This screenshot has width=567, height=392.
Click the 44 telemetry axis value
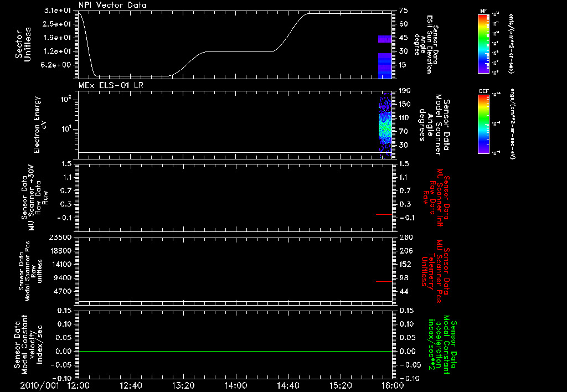pos(404,291)
